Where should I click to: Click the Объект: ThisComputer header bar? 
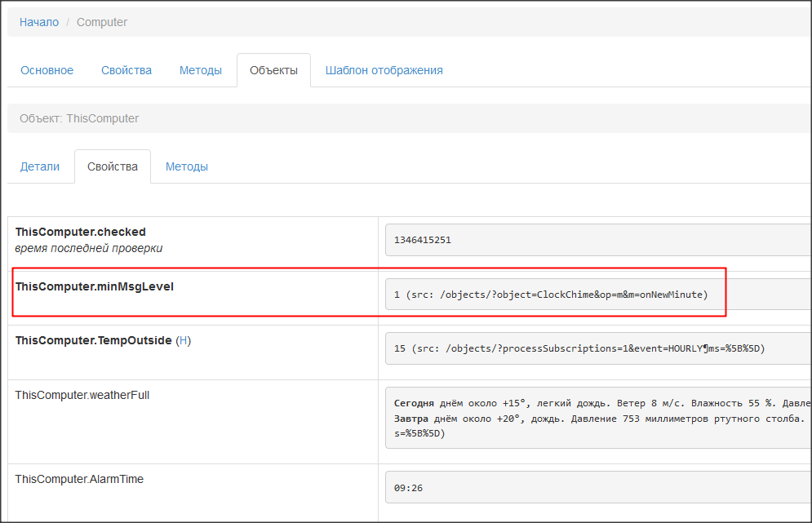tap(408, 118)
